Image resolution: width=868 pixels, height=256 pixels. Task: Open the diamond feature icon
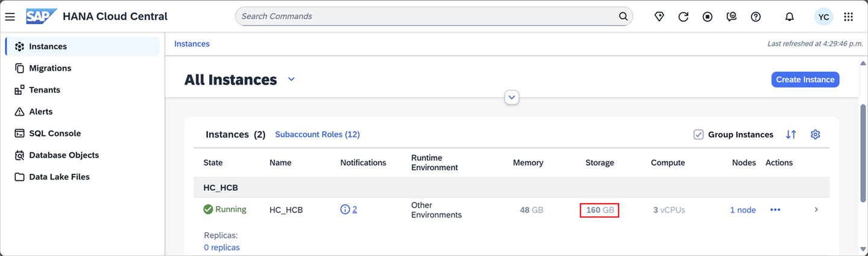pyautogui.click(x=659, y=17)
